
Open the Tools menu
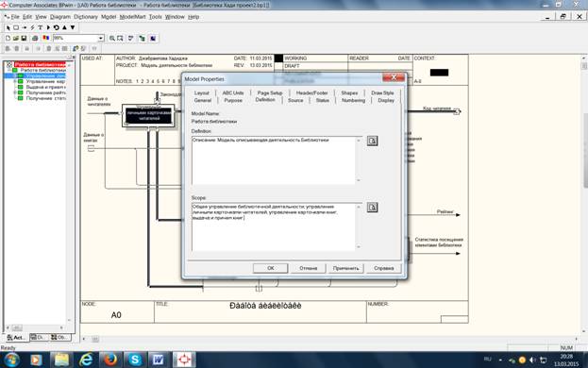coord(155,17)
